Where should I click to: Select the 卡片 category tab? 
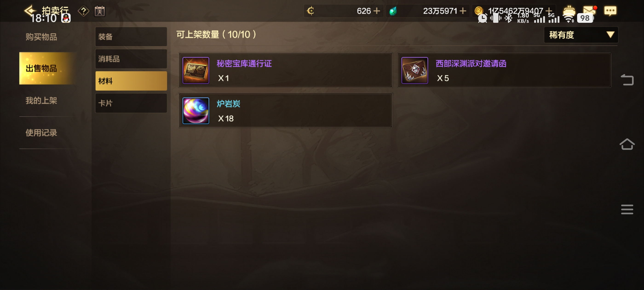point(131,103)
